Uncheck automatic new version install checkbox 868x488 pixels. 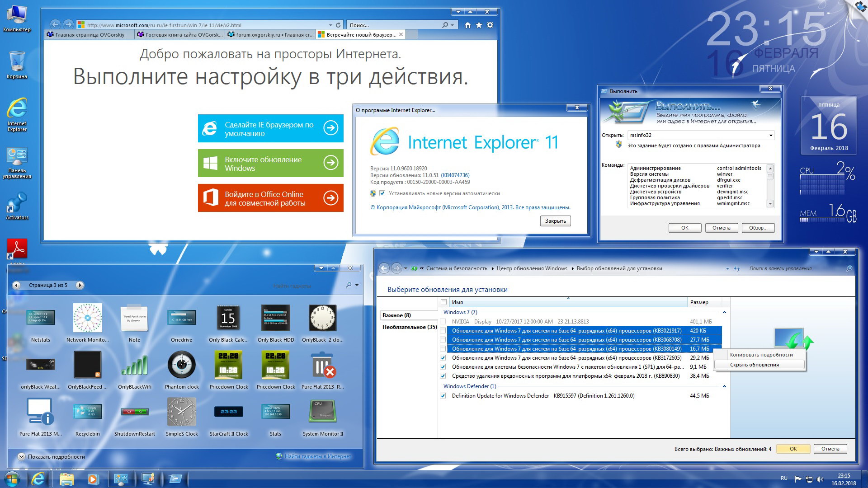click(x=382, y=193)
